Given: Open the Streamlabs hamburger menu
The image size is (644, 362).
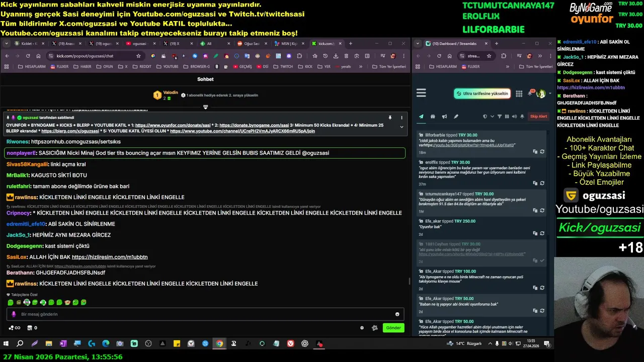Looking at the screenshot, I should 421,93.
